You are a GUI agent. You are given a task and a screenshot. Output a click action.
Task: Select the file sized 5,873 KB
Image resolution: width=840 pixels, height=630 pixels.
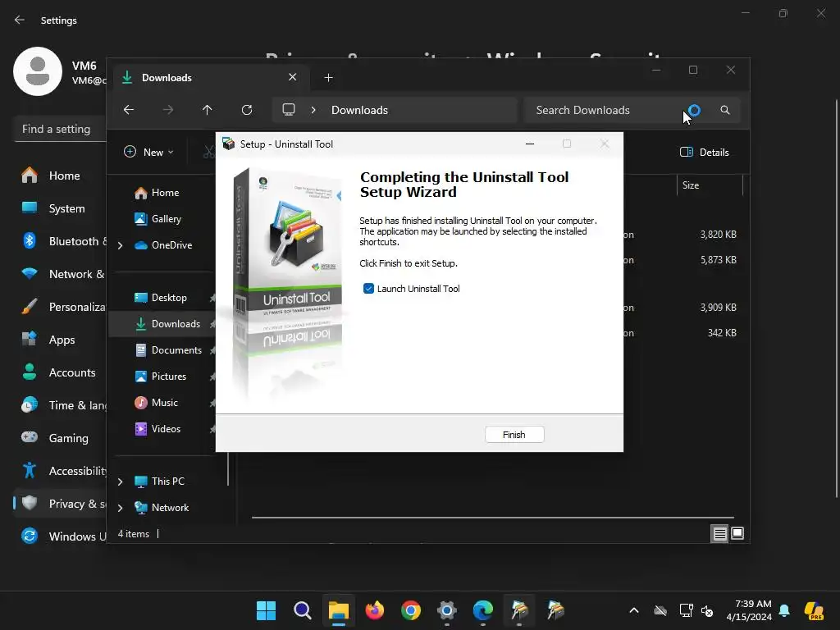click(718, 260)
